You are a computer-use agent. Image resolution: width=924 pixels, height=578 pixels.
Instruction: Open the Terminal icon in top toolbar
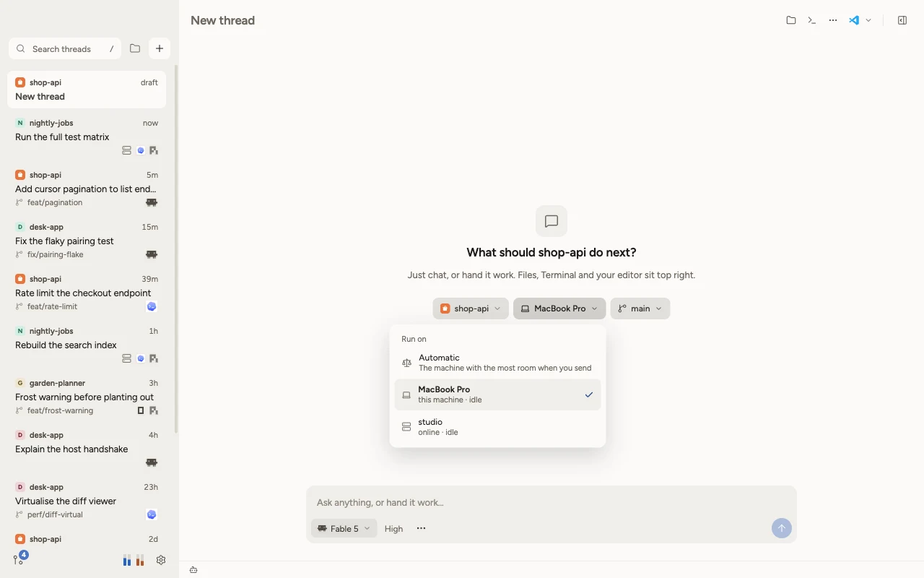point(812,20)
